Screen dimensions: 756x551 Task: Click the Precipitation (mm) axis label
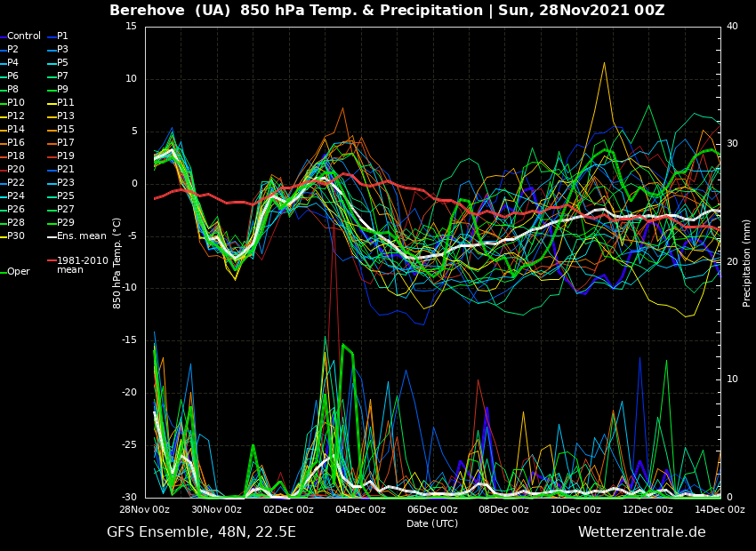pyautogui.click(x=747, y=262)
